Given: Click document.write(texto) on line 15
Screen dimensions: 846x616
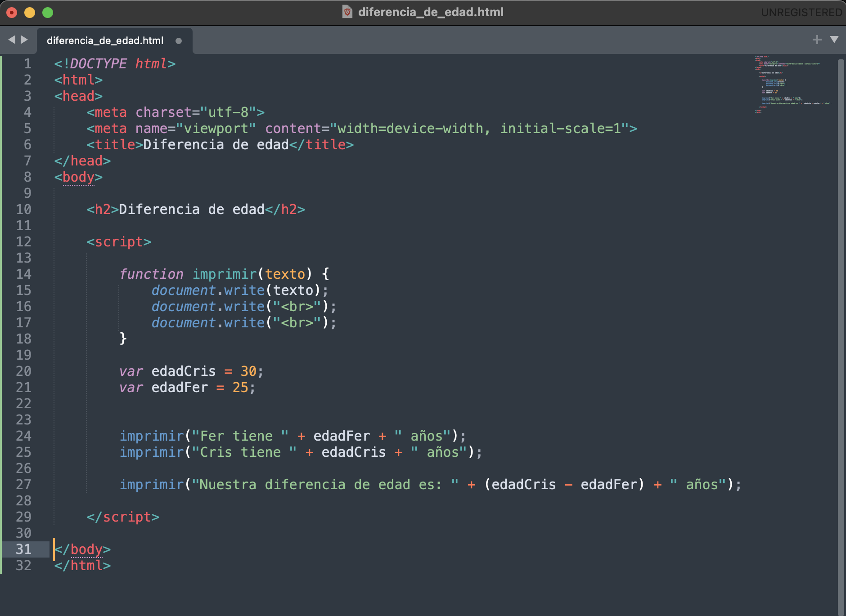Looking at the screenshot, I should pyautogui.click(x=240, y=290).
